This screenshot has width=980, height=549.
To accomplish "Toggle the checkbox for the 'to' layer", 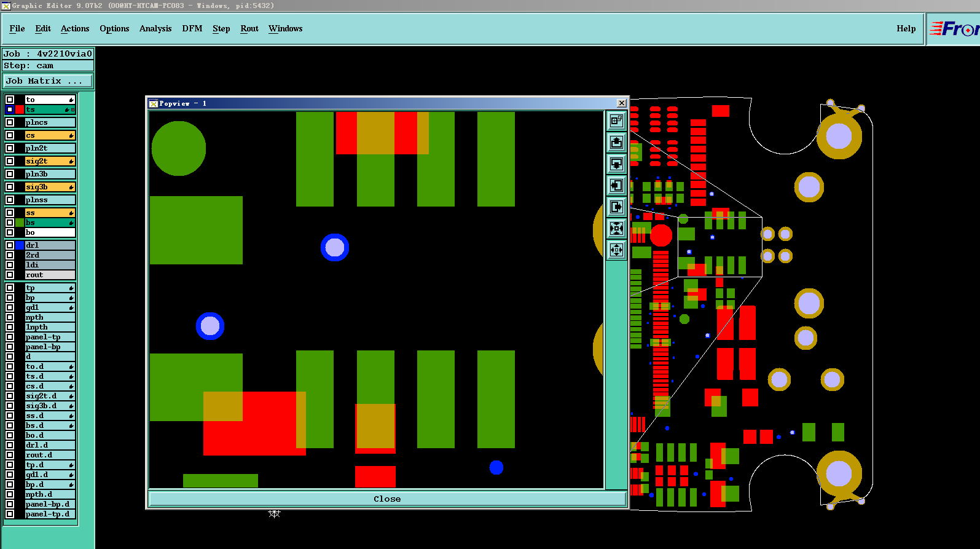I will (x=10, y=100).
